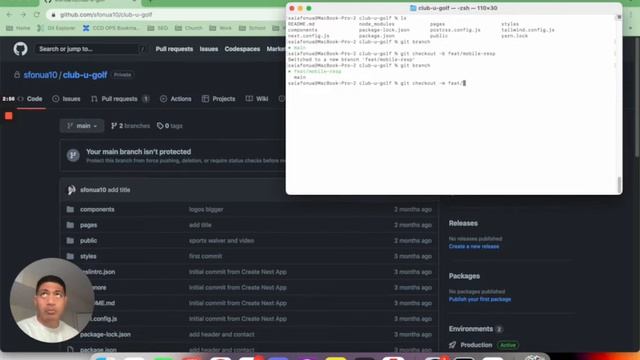Open the 0 tags link
The width and height of the screenshot is (640, 360).
(x=169, y=126)
